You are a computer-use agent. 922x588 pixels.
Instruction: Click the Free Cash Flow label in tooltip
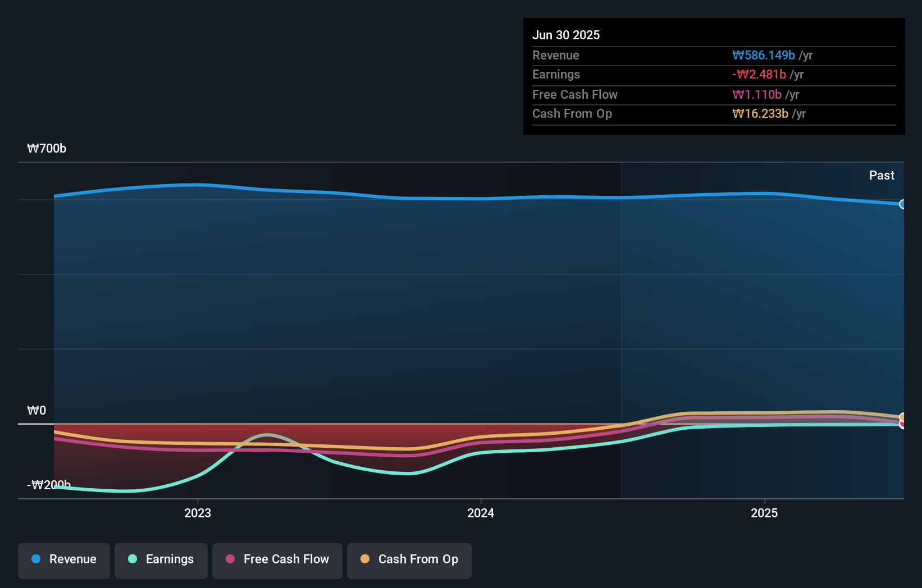pyautogui.click(x=575, y=94)
